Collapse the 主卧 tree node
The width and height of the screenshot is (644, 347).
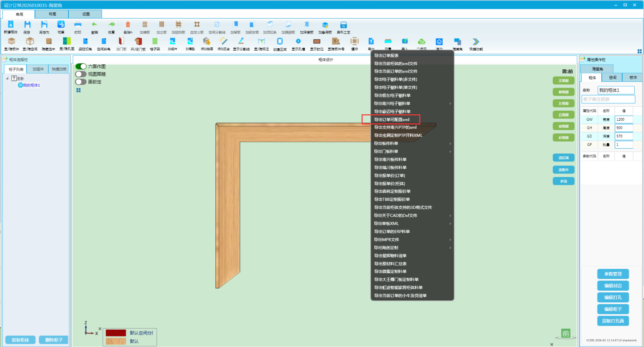[x=7, y=78]
